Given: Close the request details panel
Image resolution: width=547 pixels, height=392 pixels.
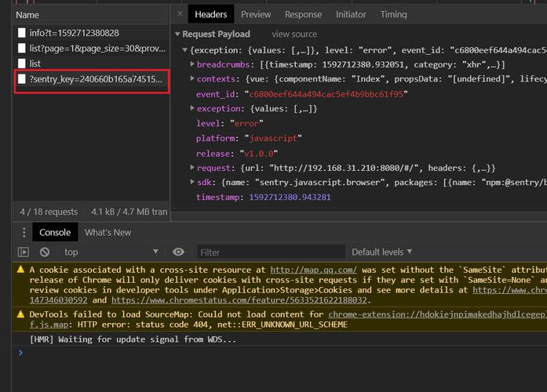Looking at the screenshot, I should pos(180,14).
